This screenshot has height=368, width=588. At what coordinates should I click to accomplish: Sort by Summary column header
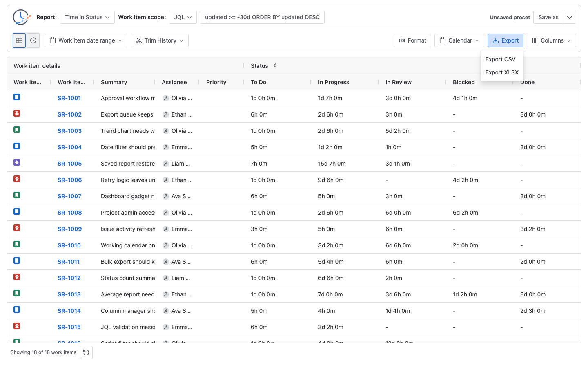tap(114, 82)
